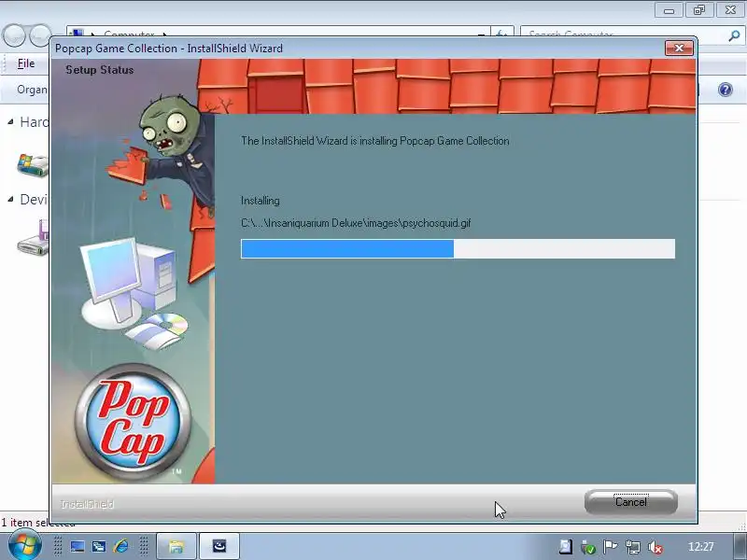The width and height of the screenshot is (747, 560).
Task: Select the floppy drive device icon
Action: [33, 238]
